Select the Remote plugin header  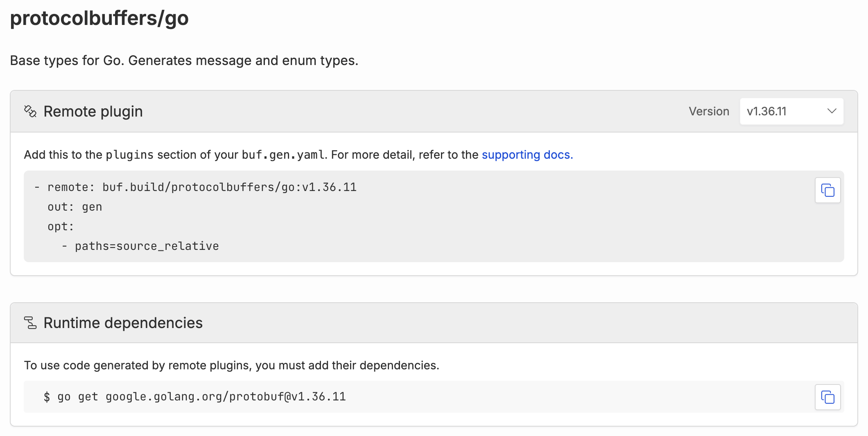pyautogui.click(x=93, y=111)
